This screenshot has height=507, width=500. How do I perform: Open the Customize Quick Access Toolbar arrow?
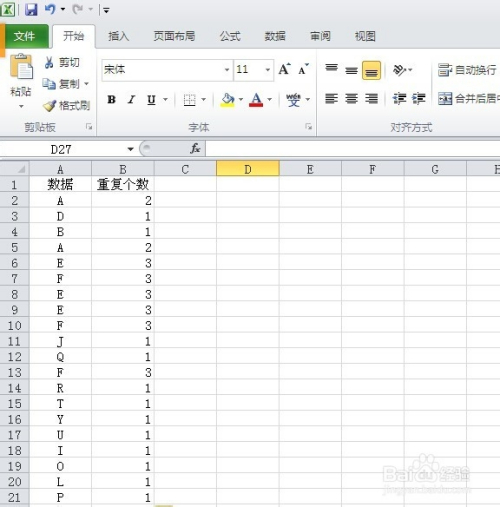click(106, 10)
